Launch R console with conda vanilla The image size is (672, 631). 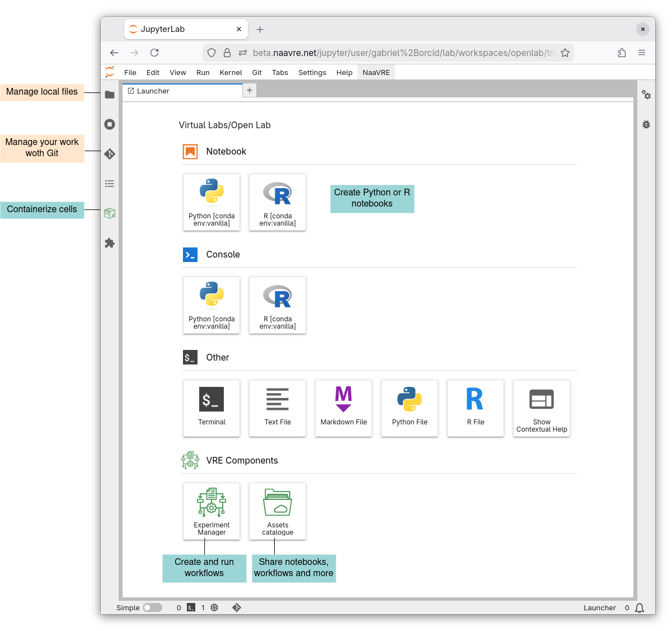(278, 305)
